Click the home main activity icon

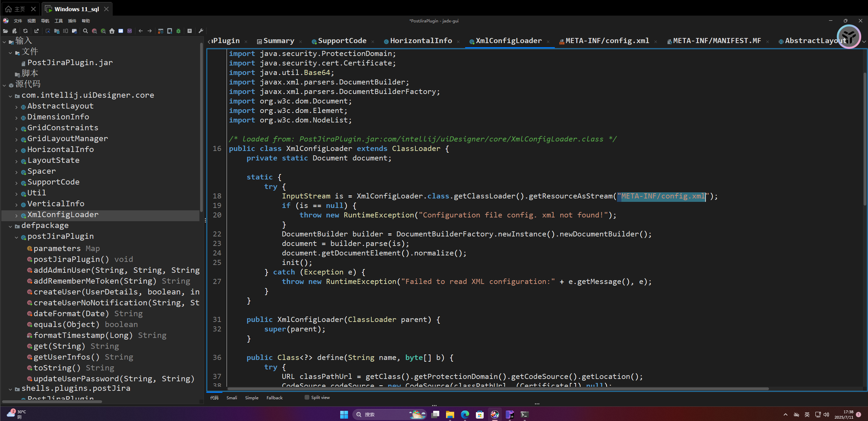(112, 31)
